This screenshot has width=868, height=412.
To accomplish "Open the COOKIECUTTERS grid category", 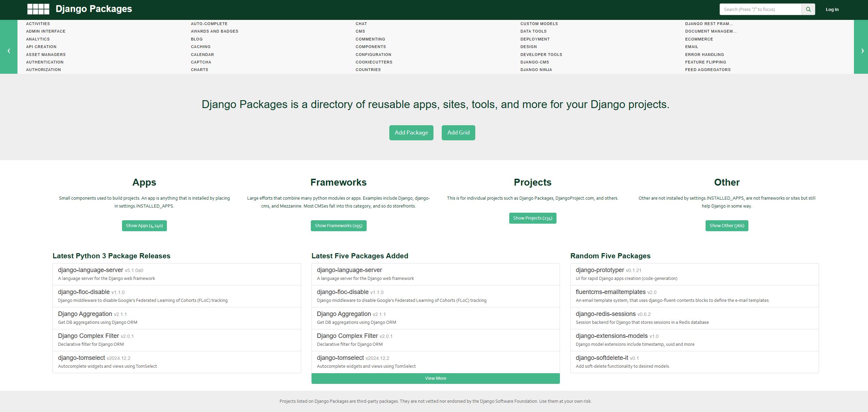I will pyautogui.click(x=374, y=62).
